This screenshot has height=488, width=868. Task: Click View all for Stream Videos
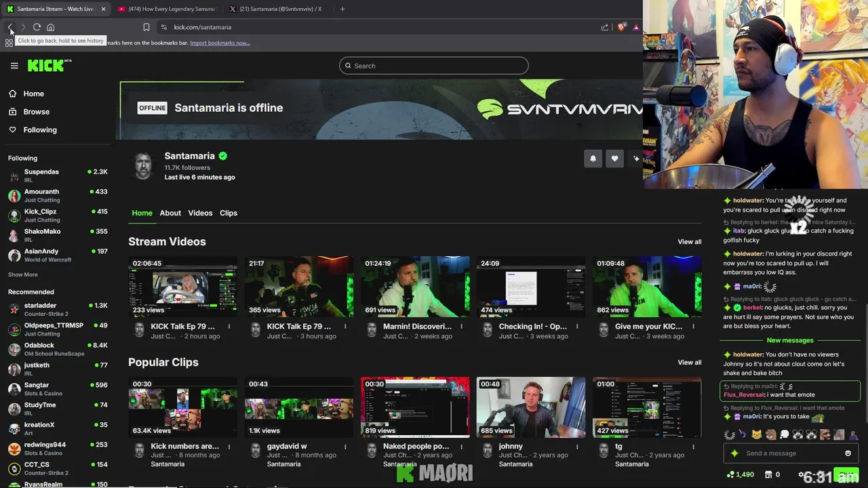click(x=690, y=242)
